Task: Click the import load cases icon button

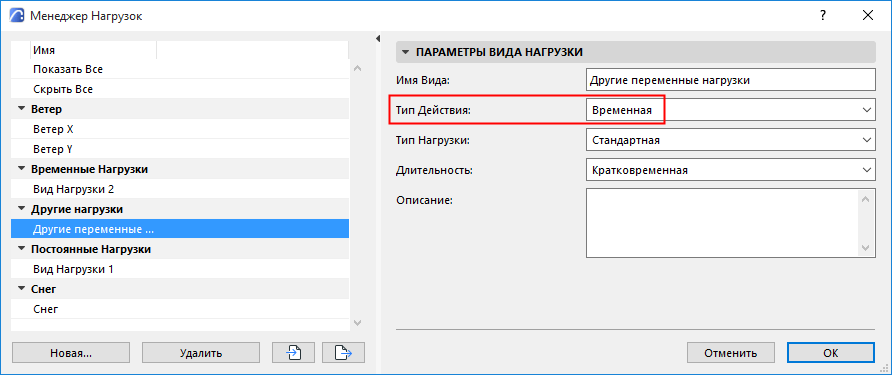Action: [294, 353]
